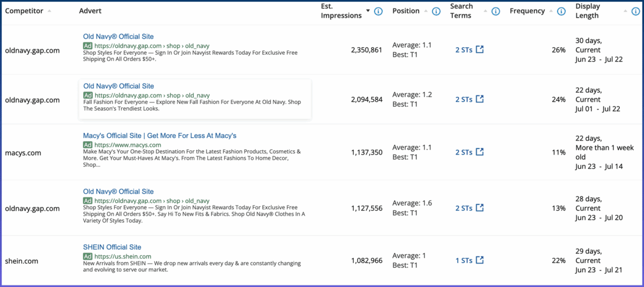Open 2 STs link in 26% frequency row
The width and height of the screenshot is (644, 287).
[464, 50]
